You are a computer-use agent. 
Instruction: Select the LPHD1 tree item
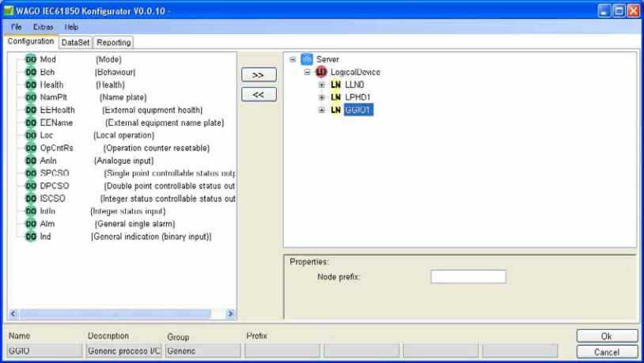pyautogui.click(x=358, y=97)
